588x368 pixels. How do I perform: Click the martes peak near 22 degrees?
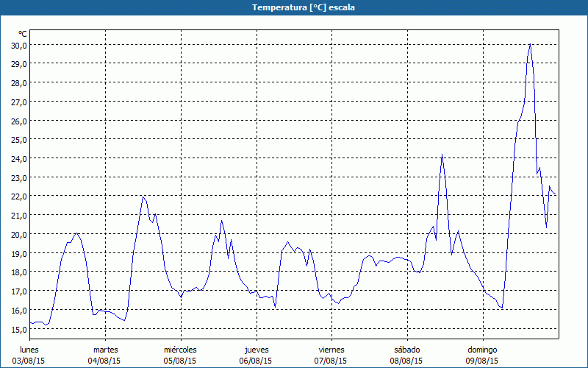coord(144,197)
